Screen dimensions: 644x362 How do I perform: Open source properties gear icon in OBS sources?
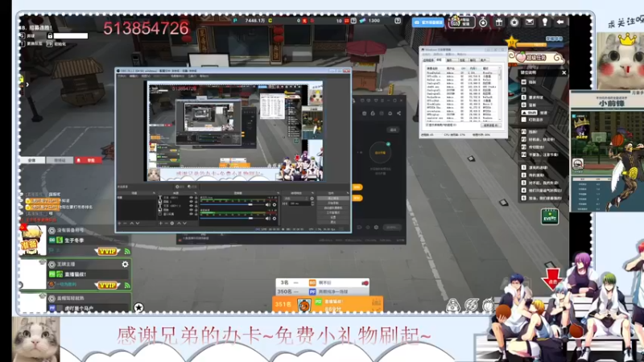[x=172, y=224]
